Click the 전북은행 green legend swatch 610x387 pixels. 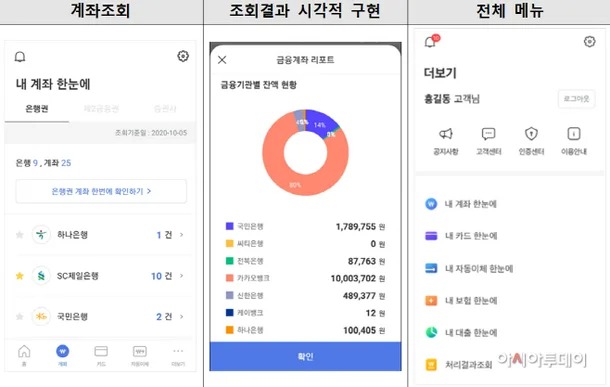click(230, 261)
